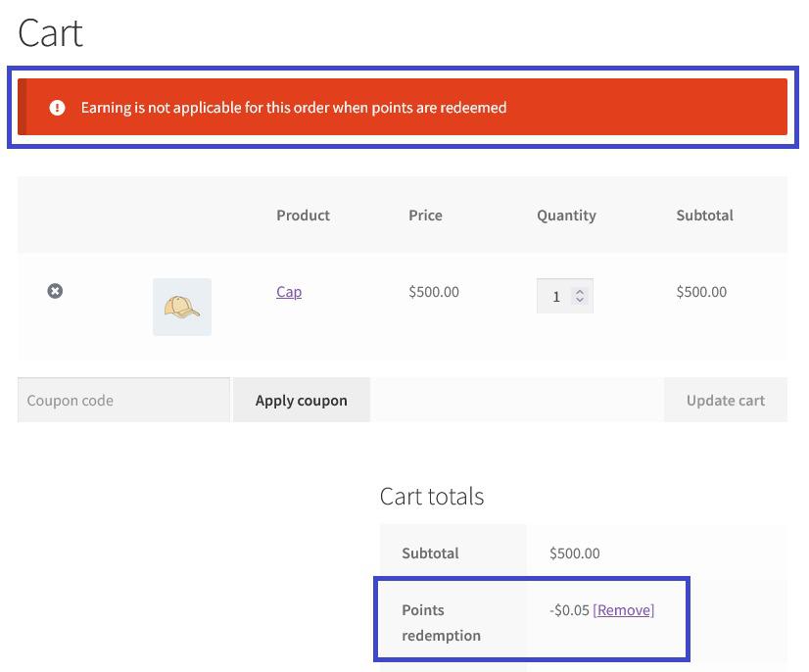
Task: Select the Price column header
Action: point(425,215)
